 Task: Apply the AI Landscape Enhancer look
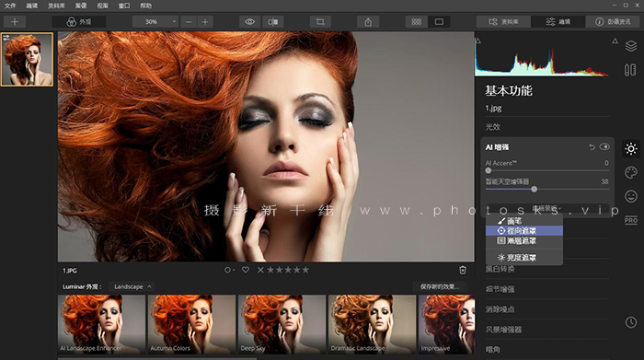pyautogui.click(x=101, y=324)
